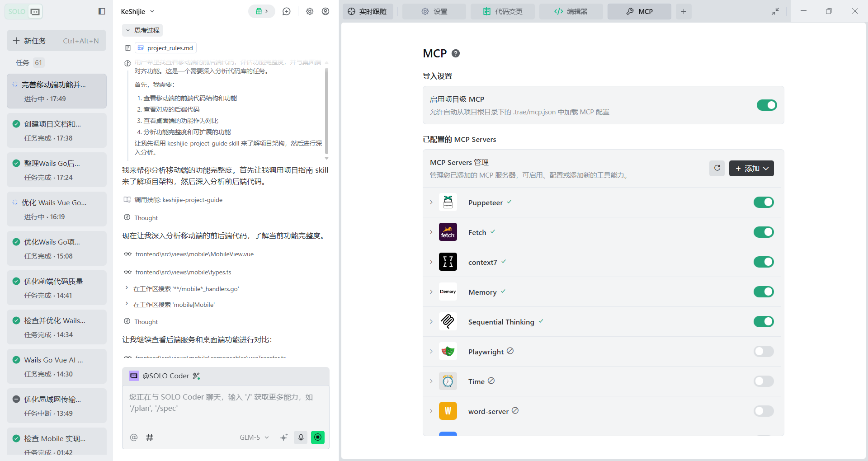Open the 创建项目文档和... task
This screenshot has width=868, height=461.
tap(57, 131)
